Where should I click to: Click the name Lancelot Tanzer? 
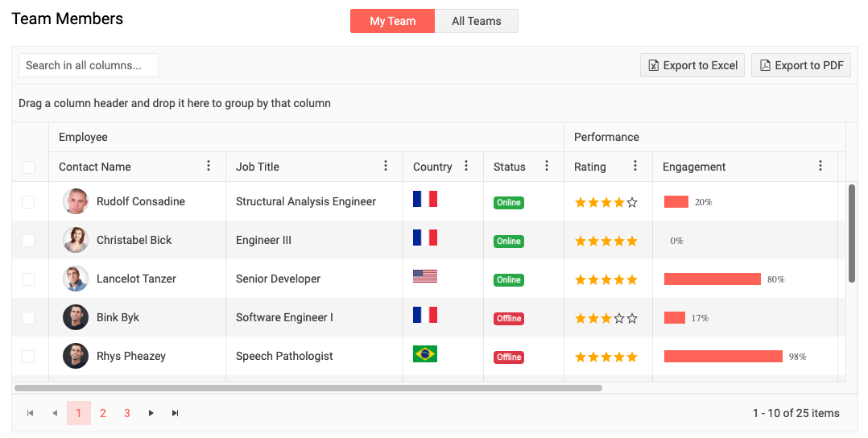coord(136,279)
